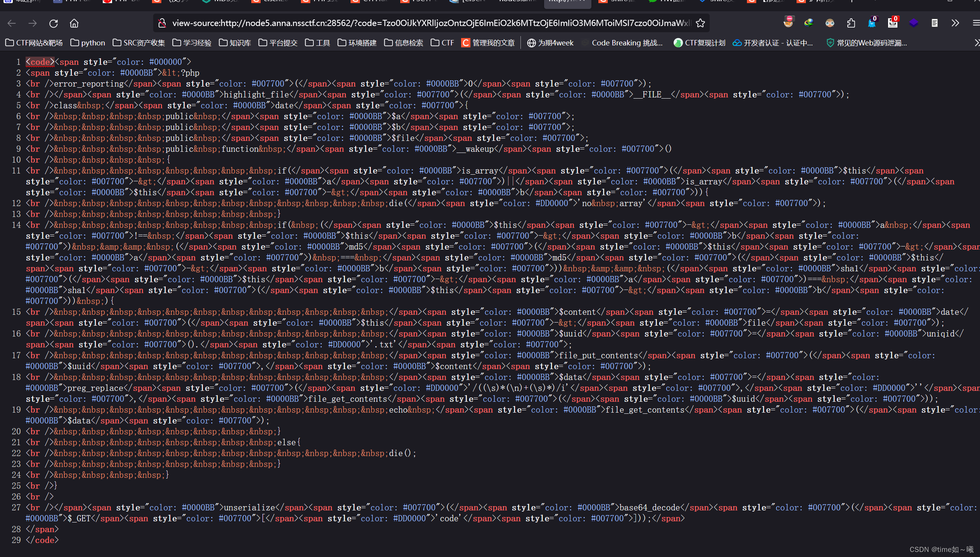The image size is (980, 557).
Task: Open the goggles-face extension icon
Action: [830, 23]
